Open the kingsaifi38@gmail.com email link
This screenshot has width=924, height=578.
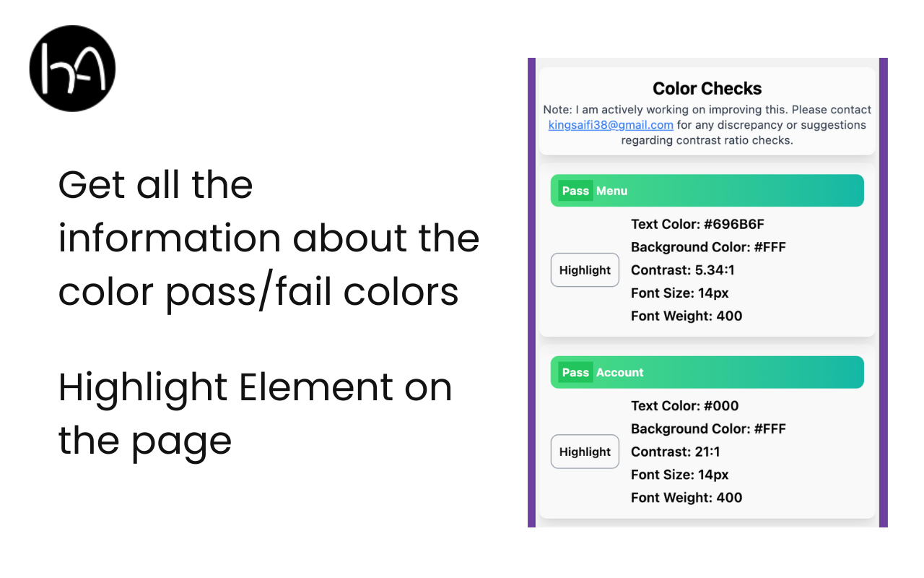coord(611,125)
